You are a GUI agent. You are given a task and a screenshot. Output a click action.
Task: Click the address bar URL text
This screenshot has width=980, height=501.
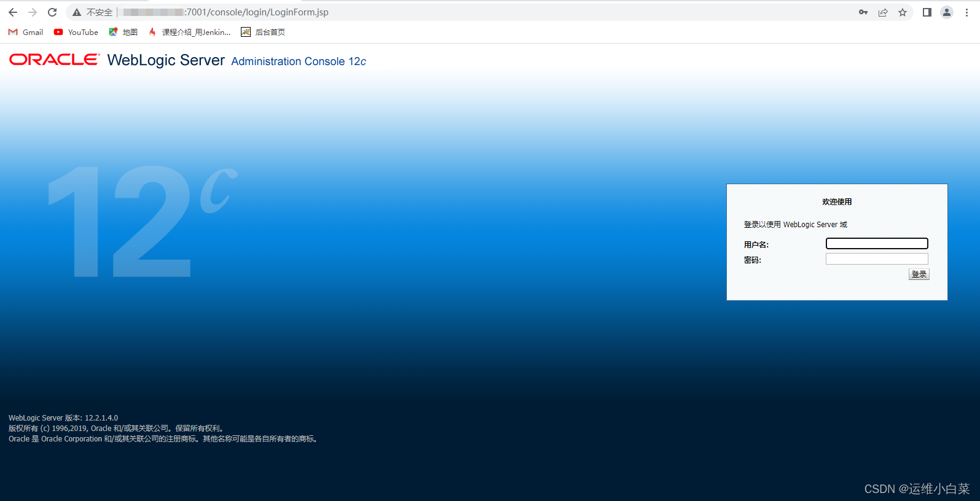pos(226,12)
